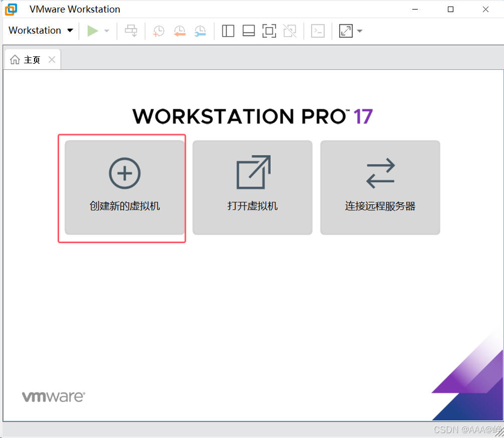Toggle the library sidebar panel icon
This screenshot has height=438, width=504.
pyautogui.click(x=228, y=31)
